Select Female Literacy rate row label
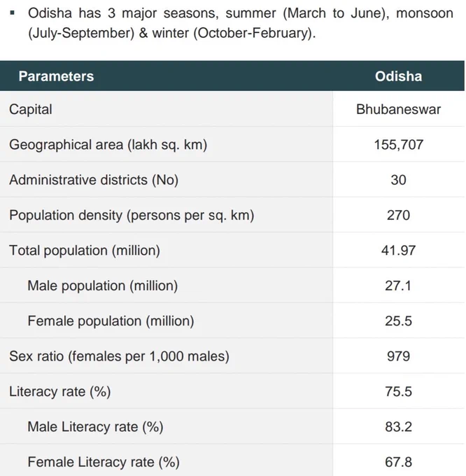 pos(104,462)
